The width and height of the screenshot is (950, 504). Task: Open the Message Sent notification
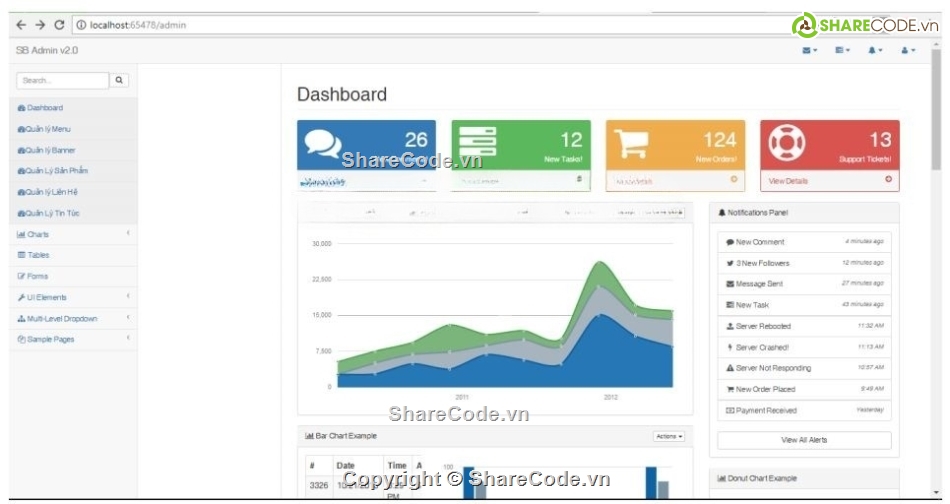click(x=804, y=284)
